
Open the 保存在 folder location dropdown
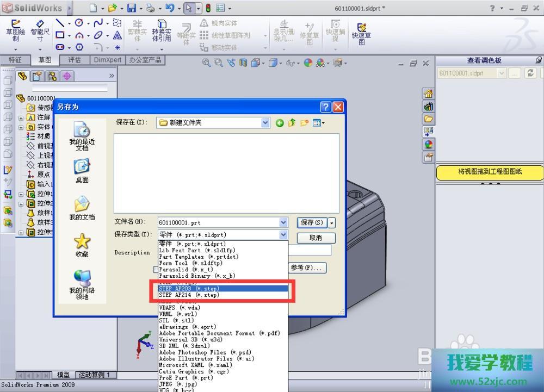(265, 123)
